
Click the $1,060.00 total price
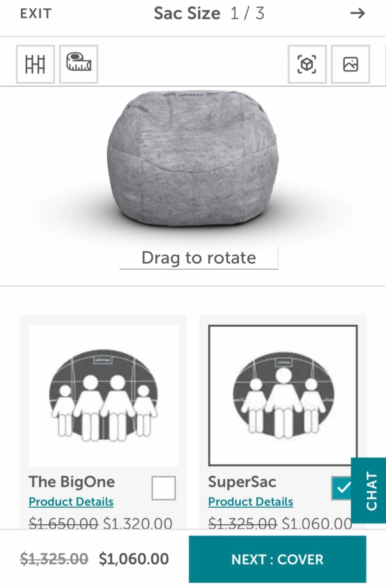click(x=134, y=559)
